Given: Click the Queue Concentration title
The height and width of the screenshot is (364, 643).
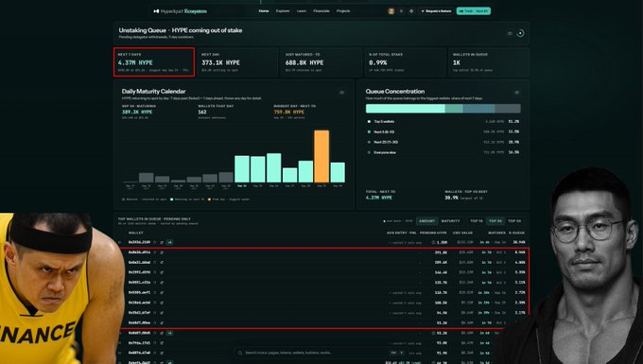Looking at the screenshot, I should pos(395,92).
